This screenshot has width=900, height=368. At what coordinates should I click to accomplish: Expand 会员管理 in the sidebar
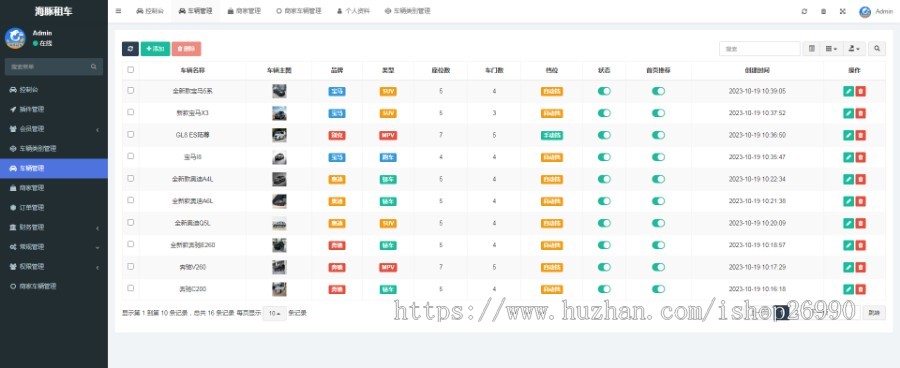[x=54, y=129]
